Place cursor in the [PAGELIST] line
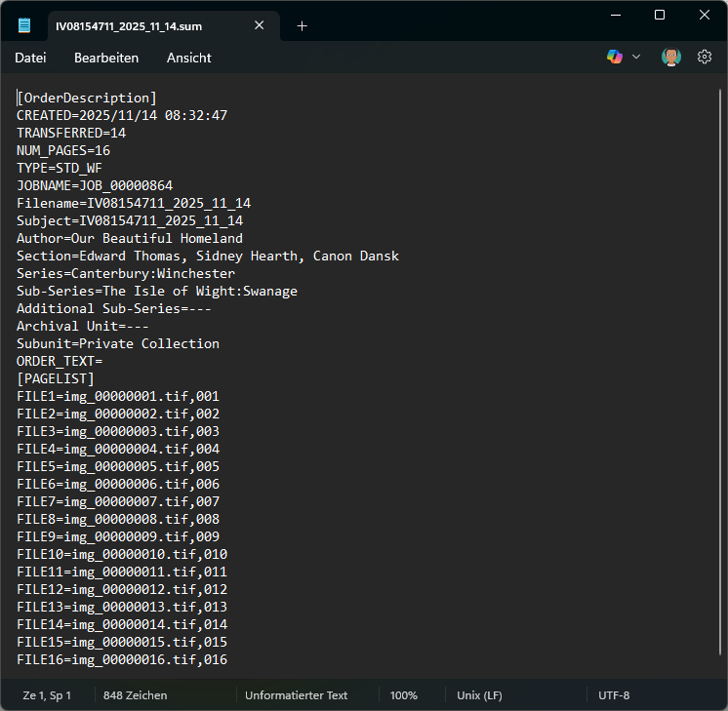The height and width of the screenshot is (711, 728). tap(56, 378)
